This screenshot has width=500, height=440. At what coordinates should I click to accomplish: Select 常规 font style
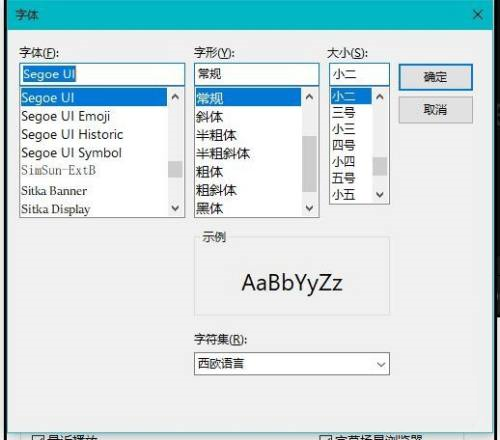point(248,97)
